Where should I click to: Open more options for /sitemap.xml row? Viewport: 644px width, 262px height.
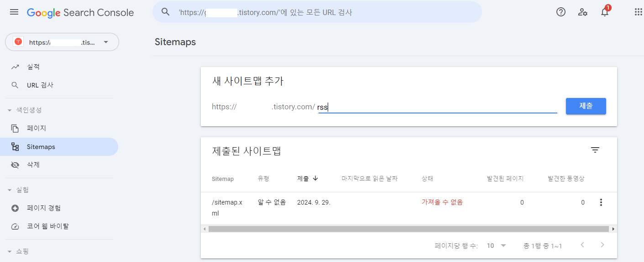(601, 202)
